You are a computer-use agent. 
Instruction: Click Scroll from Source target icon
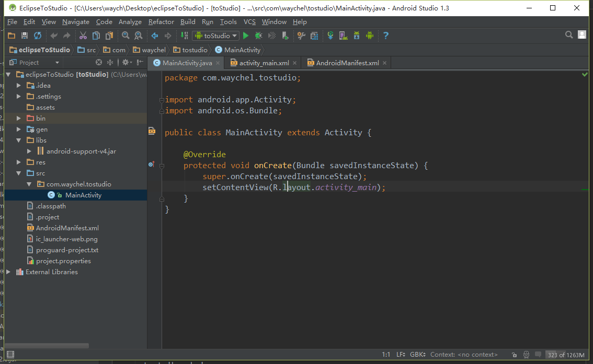tap(99, 62)
